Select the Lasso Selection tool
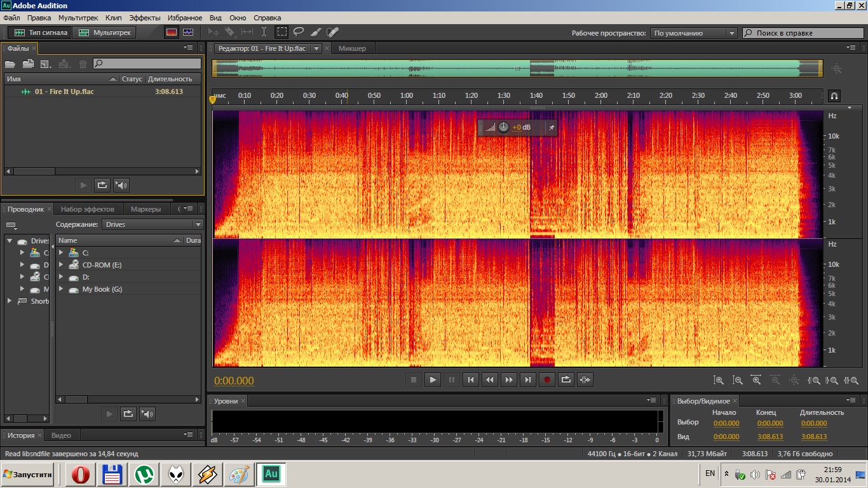 [298, 32]
